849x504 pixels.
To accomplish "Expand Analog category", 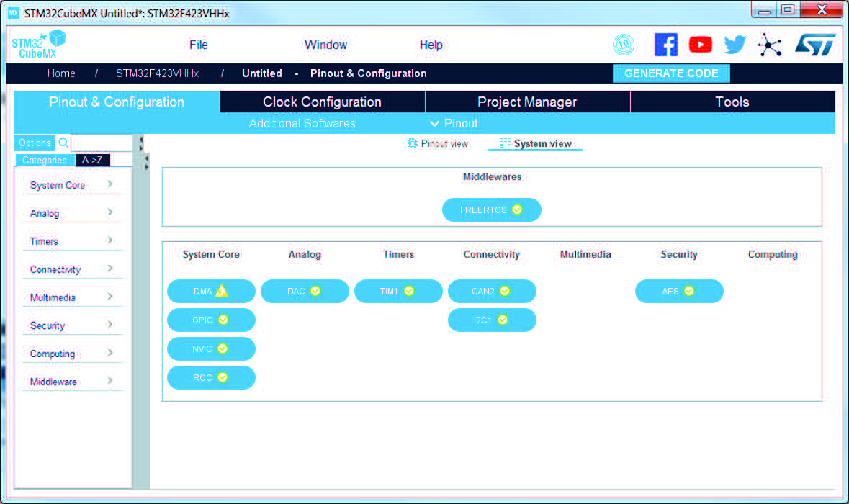I will pyautogui.click(x=72, y=213).
